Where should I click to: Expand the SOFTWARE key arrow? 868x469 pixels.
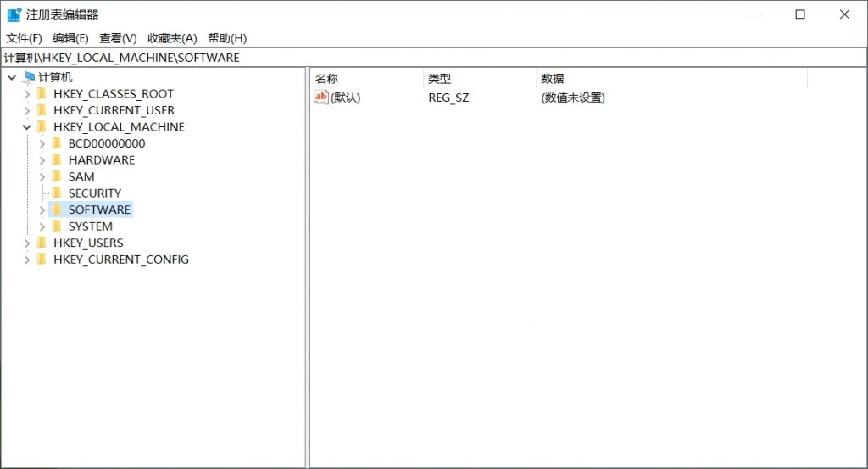42,210
